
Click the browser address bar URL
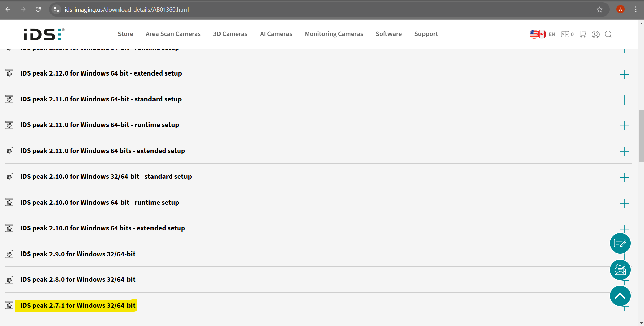(127, 10)
